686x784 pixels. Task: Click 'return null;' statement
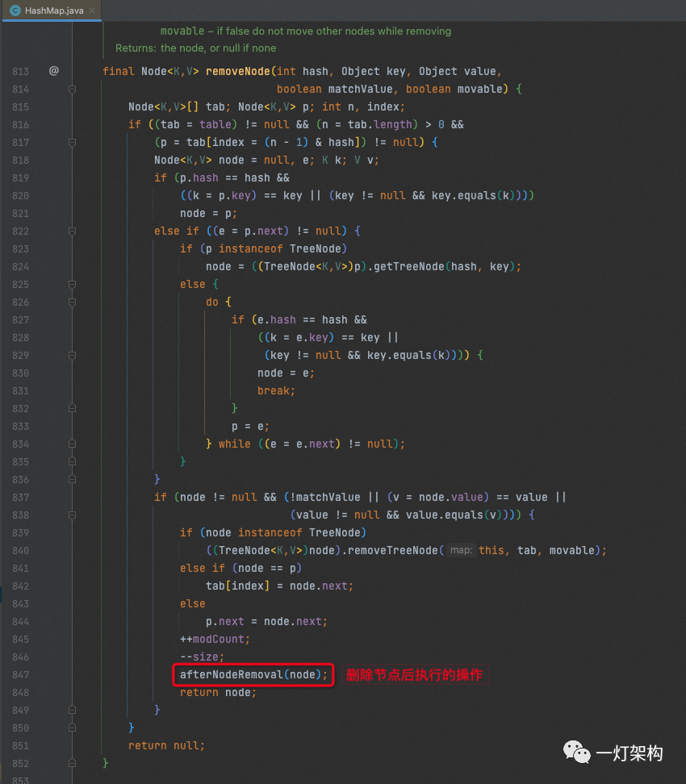click(166, 745)
